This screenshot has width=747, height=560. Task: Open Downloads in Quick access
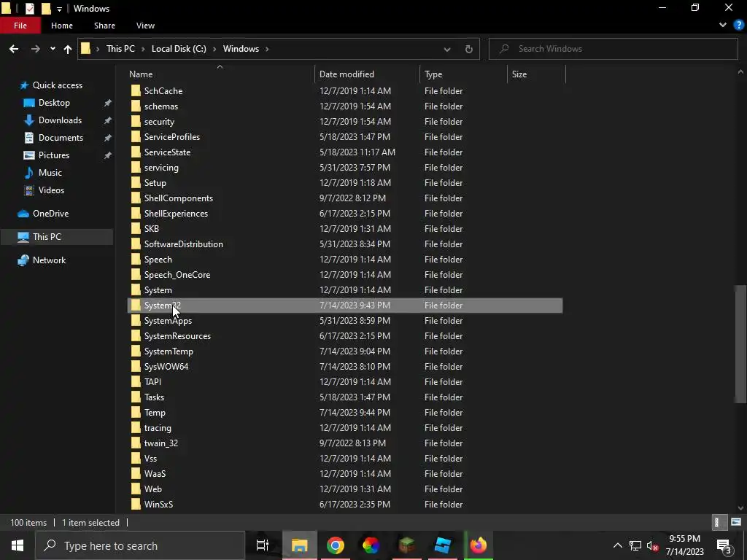click(60, 120)
